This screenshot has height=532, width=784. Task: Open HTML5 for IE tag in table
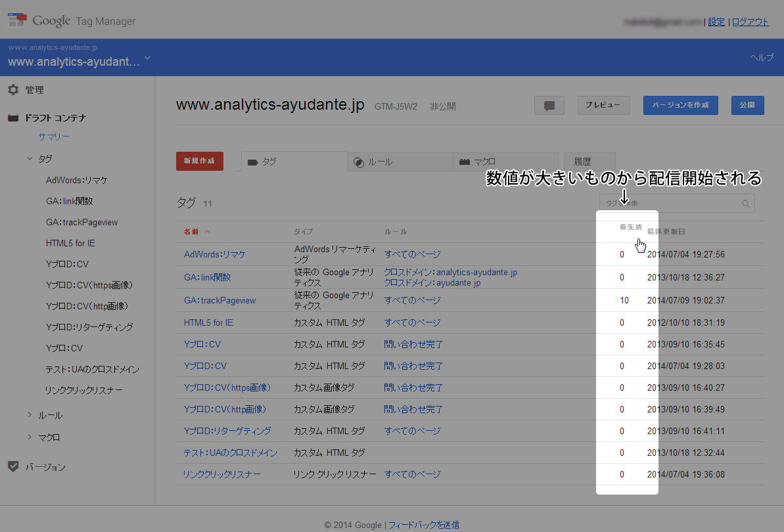coord(208,322)
